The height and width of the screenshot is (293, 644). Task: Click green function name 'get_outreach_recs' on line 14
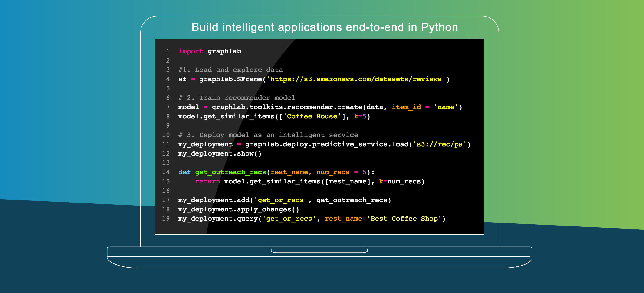[230, 172]
